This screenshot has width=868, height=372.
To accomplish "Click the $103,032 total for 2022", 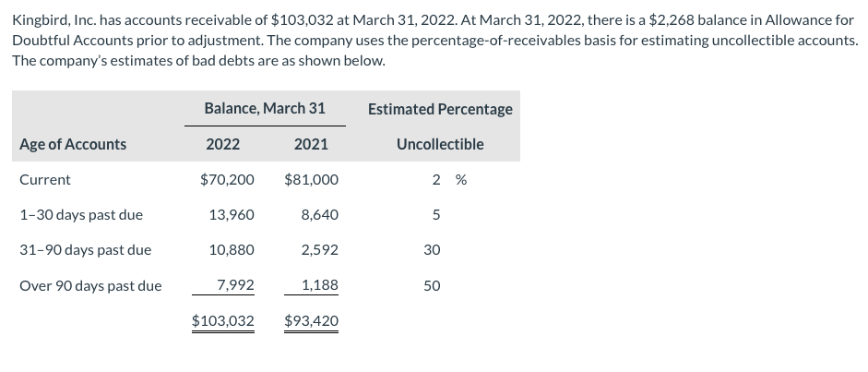I will coord(222,321).
